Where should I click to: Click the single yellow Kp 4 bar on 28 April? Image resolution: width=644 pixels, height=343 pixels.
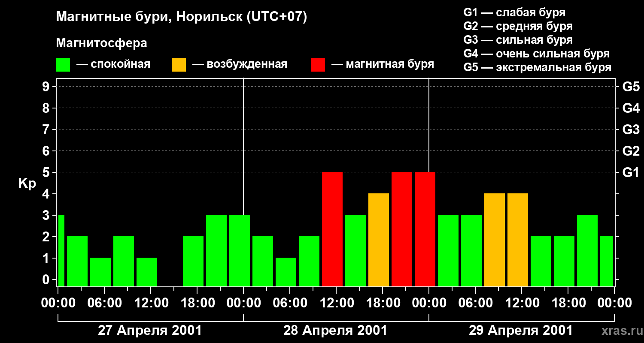click(x=379, y=240)
